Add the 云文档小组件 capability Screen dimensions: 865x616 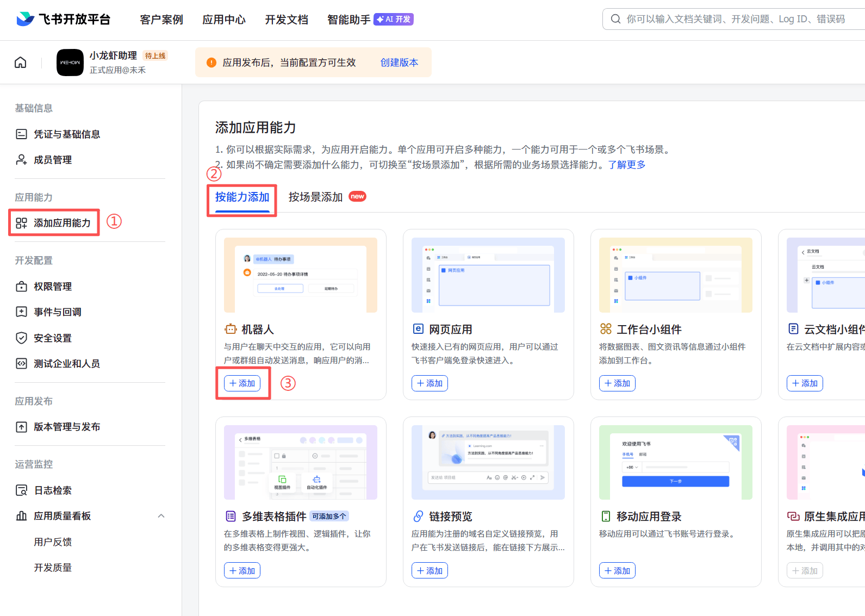pyautogui.click(x=805, y=383)
